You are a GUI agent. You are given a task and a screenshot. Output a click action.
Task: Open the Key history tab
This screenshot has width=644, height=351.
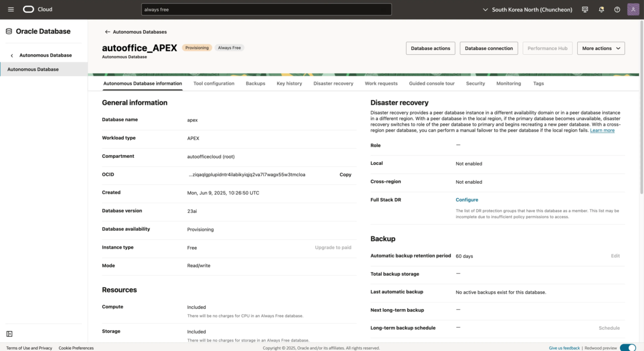(x=289, y=83)
